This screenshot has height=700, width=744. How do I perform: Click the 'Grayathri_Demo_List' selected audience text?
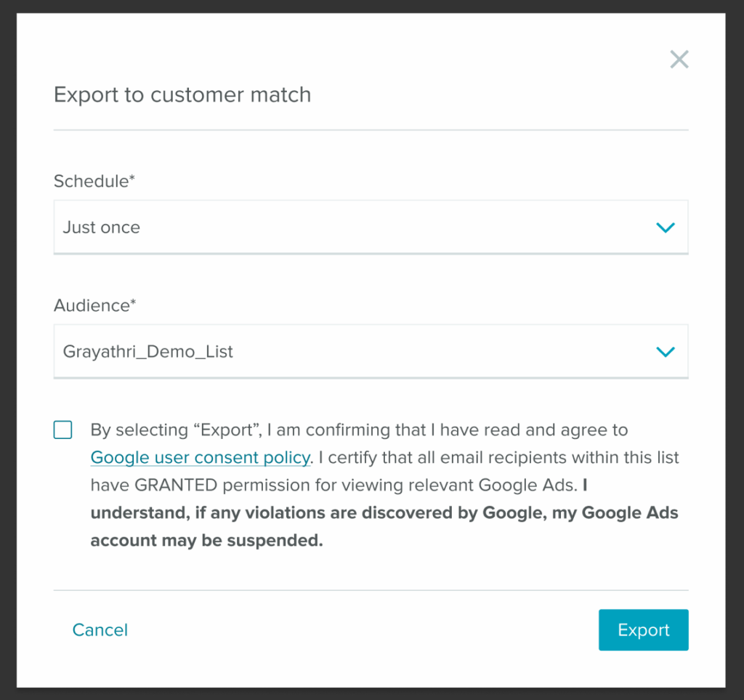[148, 352]
